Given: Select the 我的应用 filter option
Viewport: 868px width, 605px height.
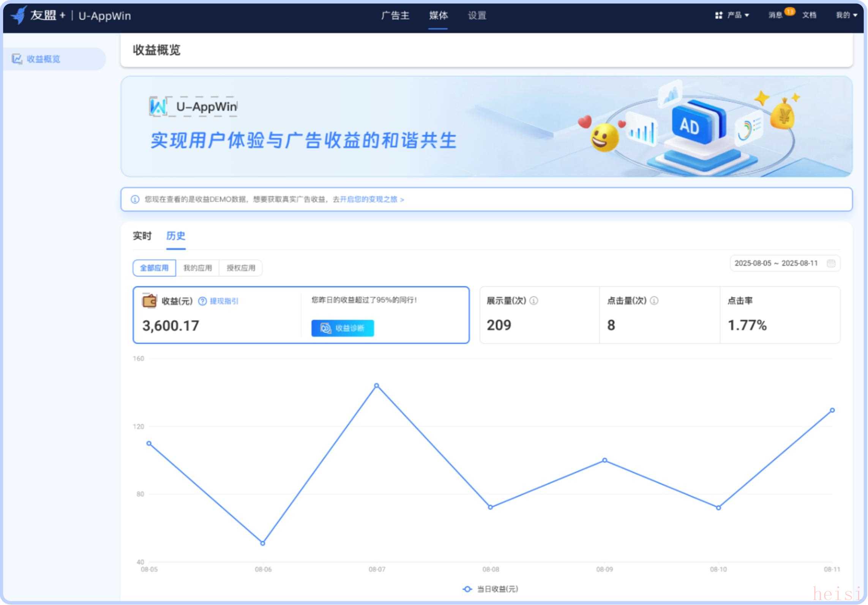Looking at the screenshot, I should pos(197,268).
